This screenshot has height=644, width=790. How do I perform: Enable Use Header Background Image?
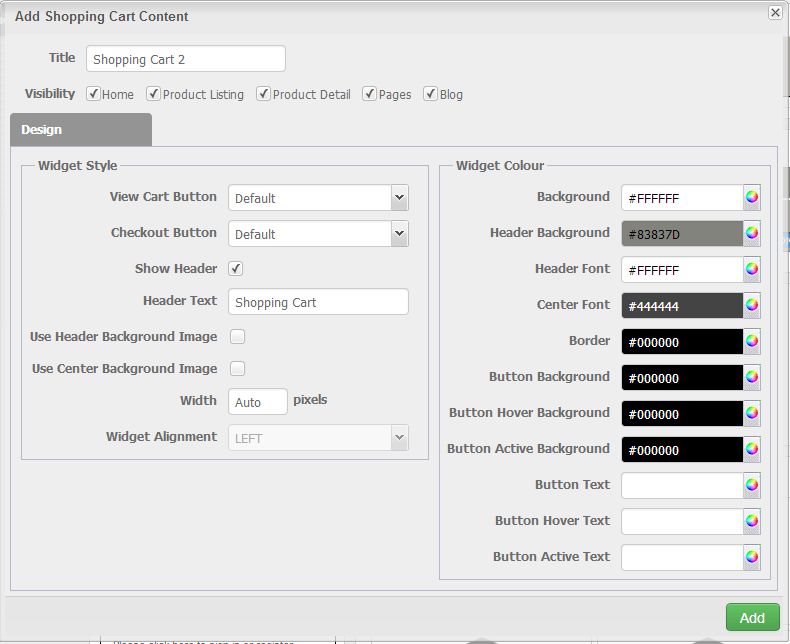click(x=237, y=336)
